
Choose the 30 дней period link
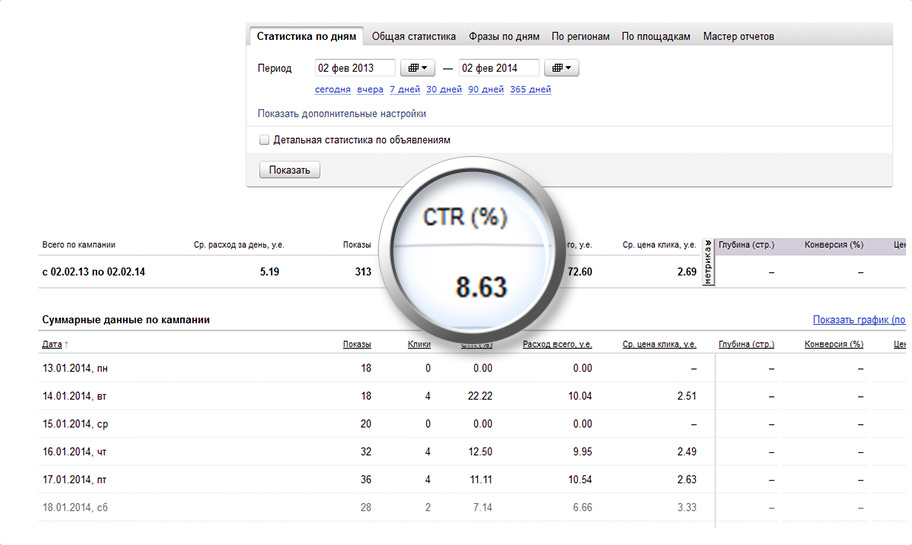pyautogui.click(x=444, y=89)
